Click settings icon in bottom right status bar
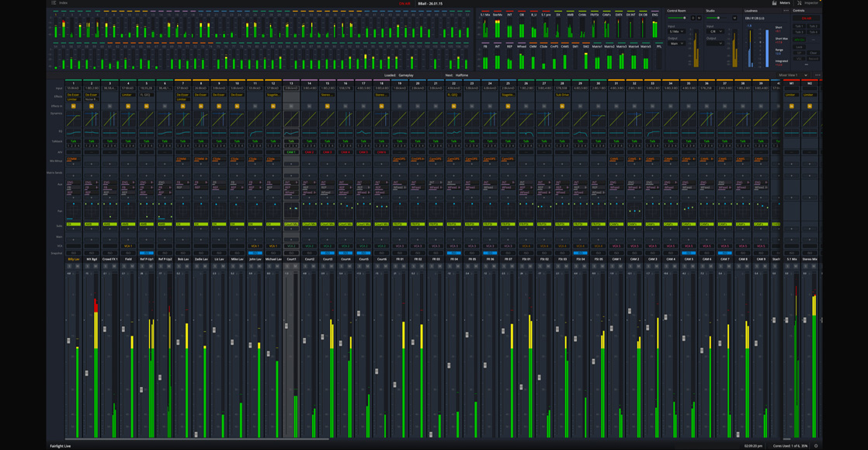Image resolution: width=868 pixels, height=450 pixels. [x=816, y=446]
